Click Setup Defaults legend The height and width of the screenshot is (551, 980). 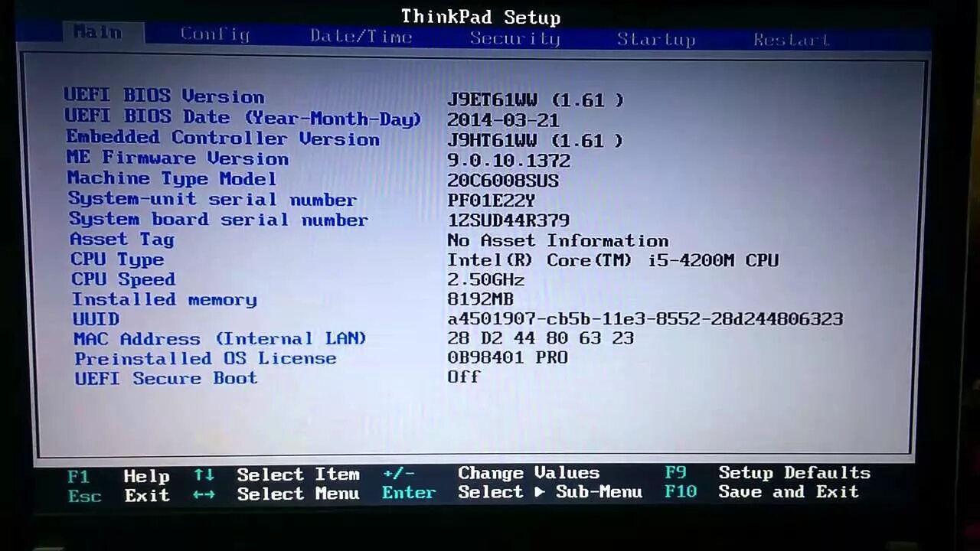(794, 473)
